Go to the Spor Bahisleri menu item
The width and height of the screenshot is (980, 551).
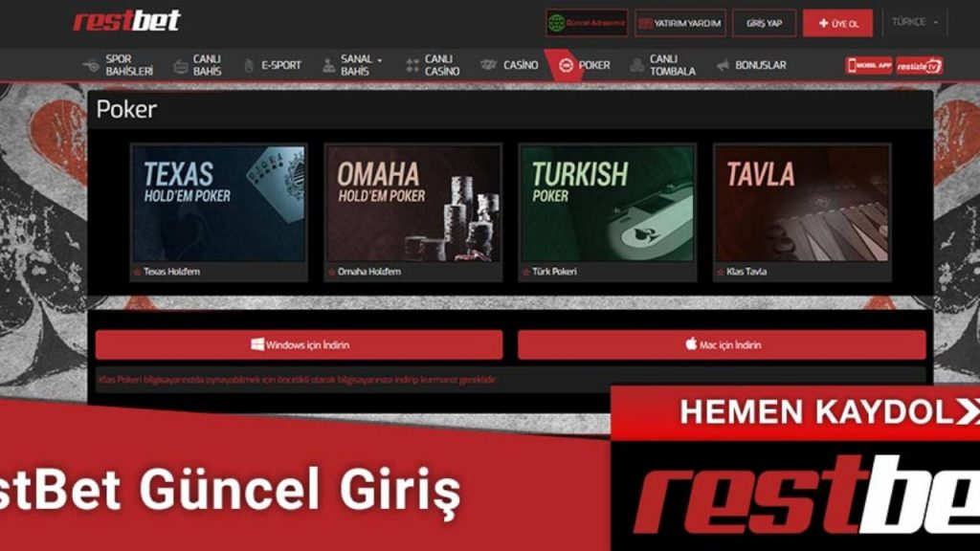point(129,65)
